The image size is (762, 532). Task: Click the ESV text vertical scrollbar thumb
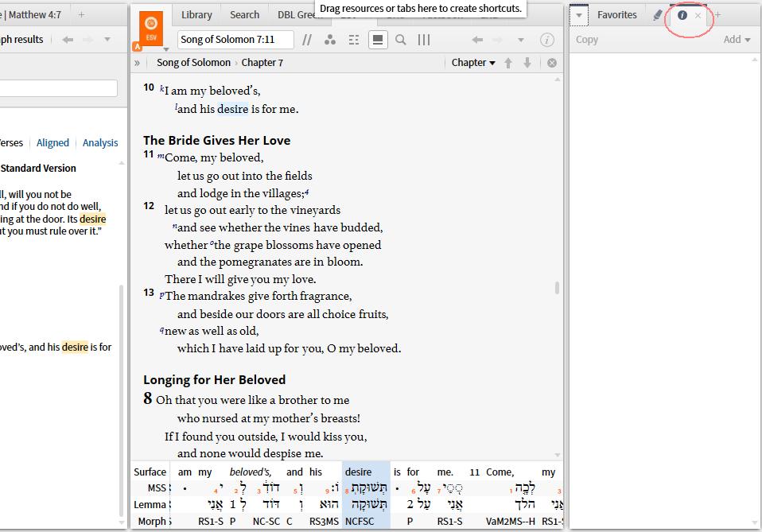[557, 288]
